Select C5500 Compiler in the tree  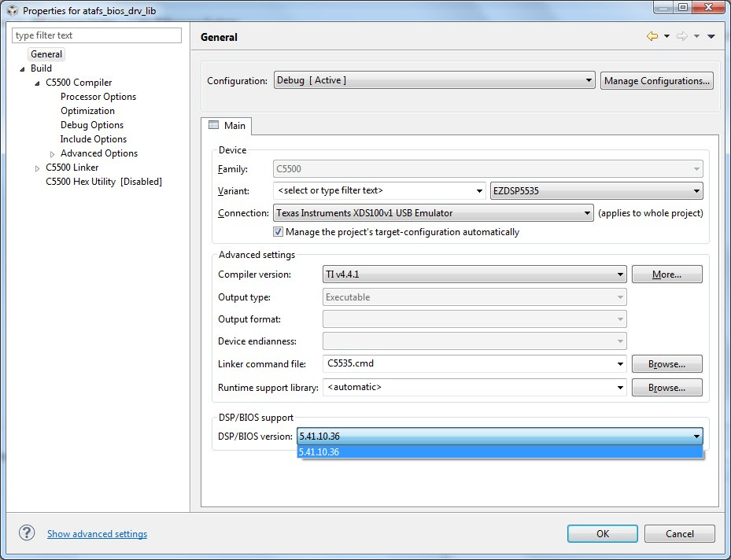tap(79, 83)
